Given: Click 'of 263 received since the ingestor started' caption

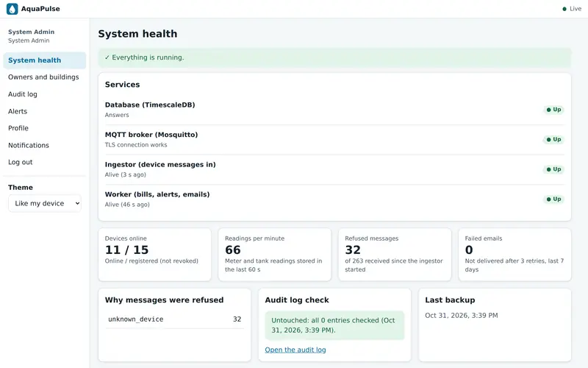Looking at the screenshot, I should [394, 265].
